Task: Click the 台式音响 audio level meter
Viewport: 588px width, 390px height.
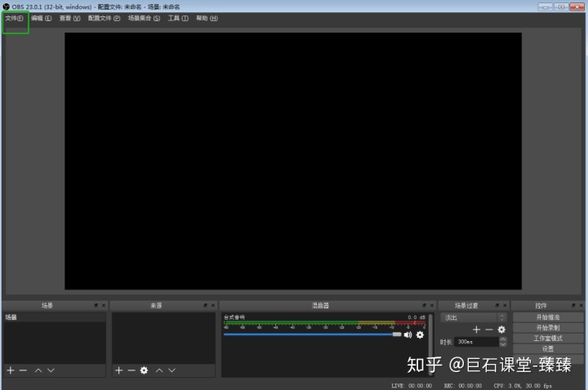Action: (x=324, y=322)
